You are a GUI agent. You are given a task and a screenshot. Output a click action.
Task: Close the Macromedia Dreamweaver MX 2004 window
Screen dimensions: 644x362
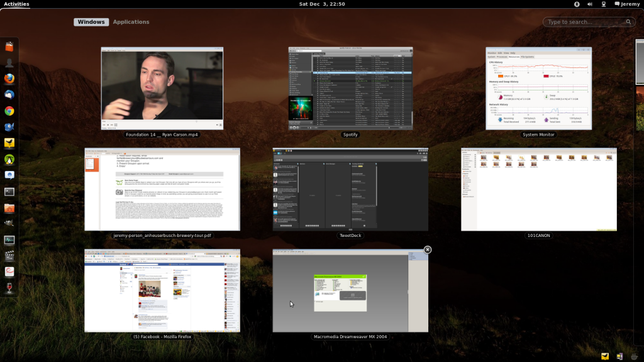[428, 250]
